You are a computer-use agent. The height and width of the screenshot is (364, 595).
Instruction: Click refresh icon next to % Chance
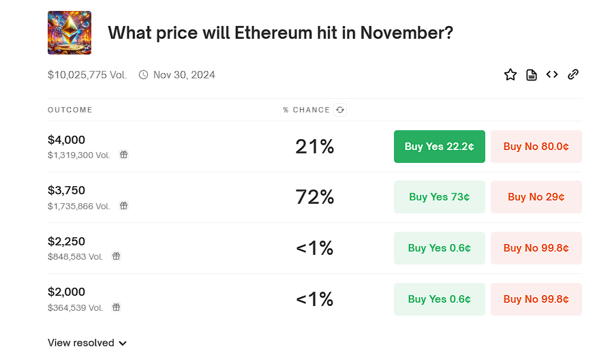pyautogui.click(x=340, y=110)
